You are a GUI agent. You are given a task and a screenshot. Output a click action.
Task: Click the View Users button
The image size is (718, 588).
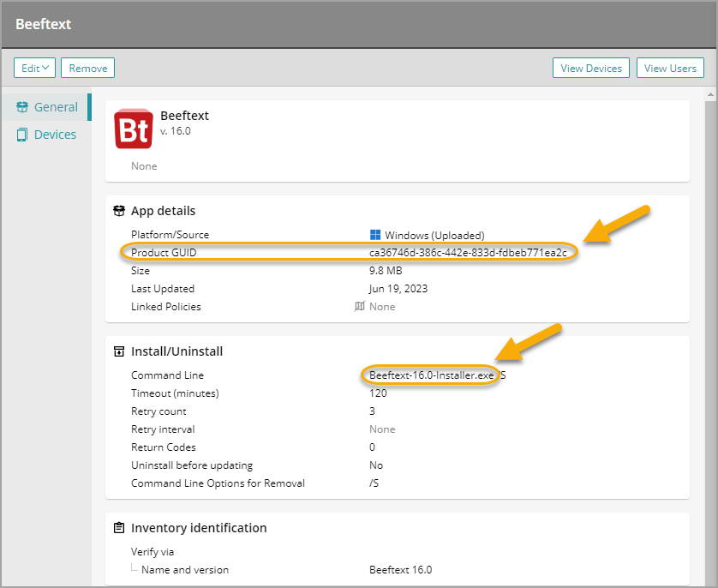click(x=670, y=69)
